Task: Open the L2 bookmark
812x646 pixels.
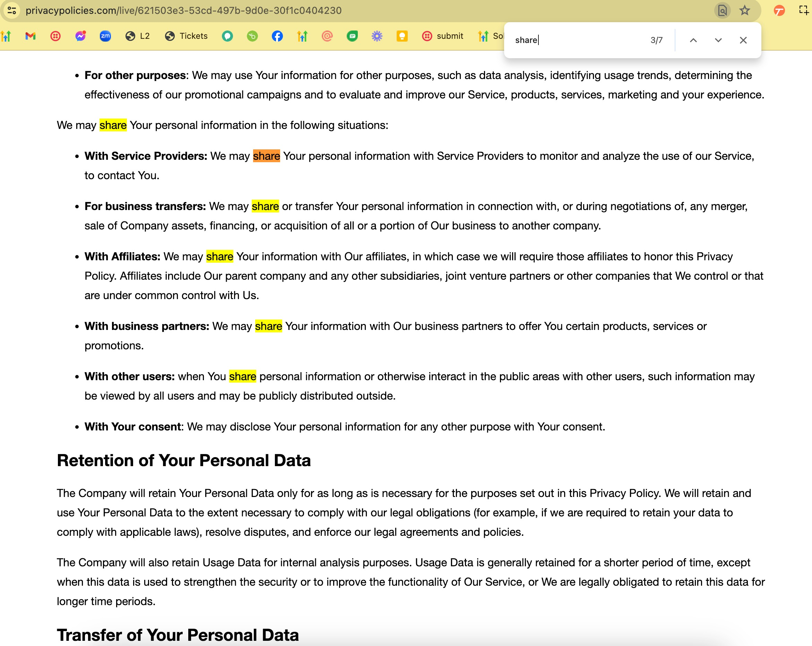Action: (x=138, y=36)
